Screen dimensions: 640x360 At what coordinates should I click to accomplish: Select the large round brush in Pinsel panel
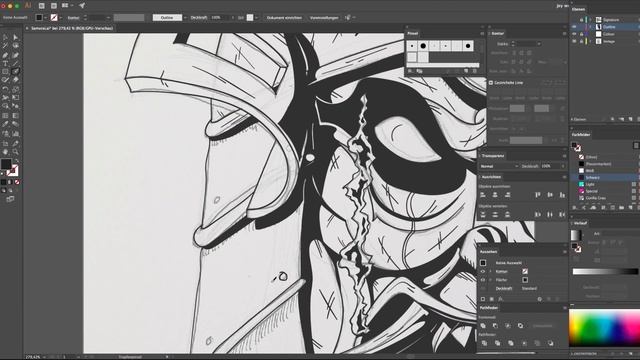[x=423, y=46]
